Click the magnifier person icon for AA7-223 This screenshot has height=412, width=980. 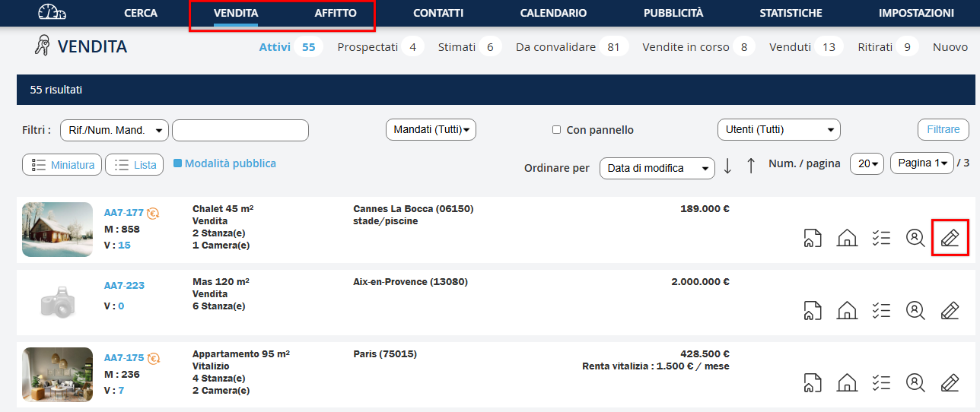point(915,310)
